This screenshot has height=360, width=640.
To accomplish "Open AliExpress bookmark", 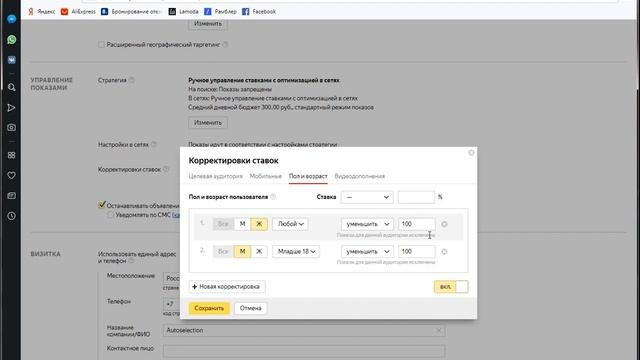I will pos(78,12).
